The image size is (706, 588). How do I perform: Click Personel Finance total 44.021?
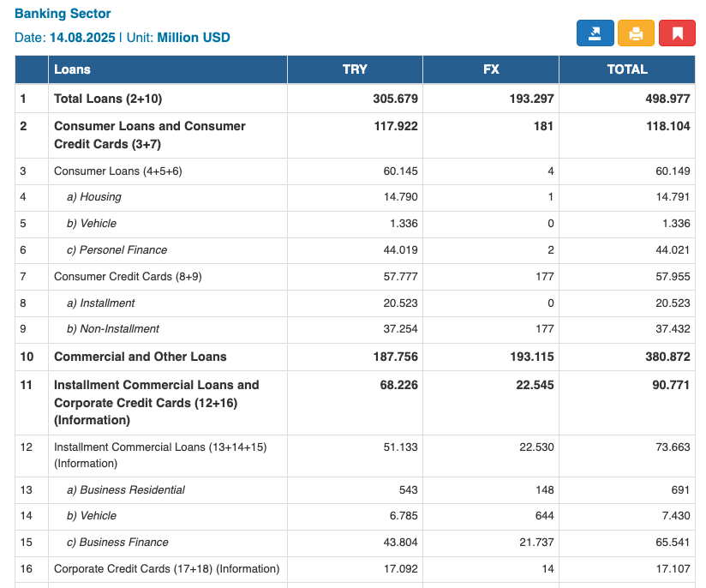tap(673, 250)
